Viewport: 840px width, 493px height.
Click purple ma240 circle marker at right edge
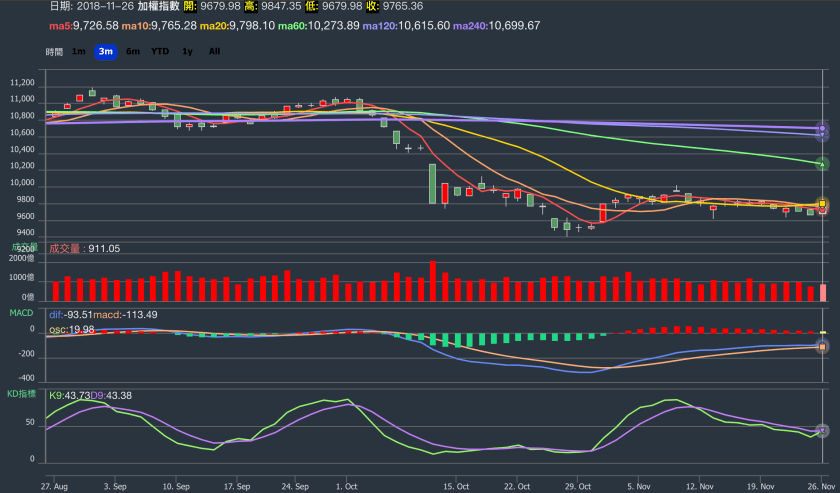pos(822,128)
